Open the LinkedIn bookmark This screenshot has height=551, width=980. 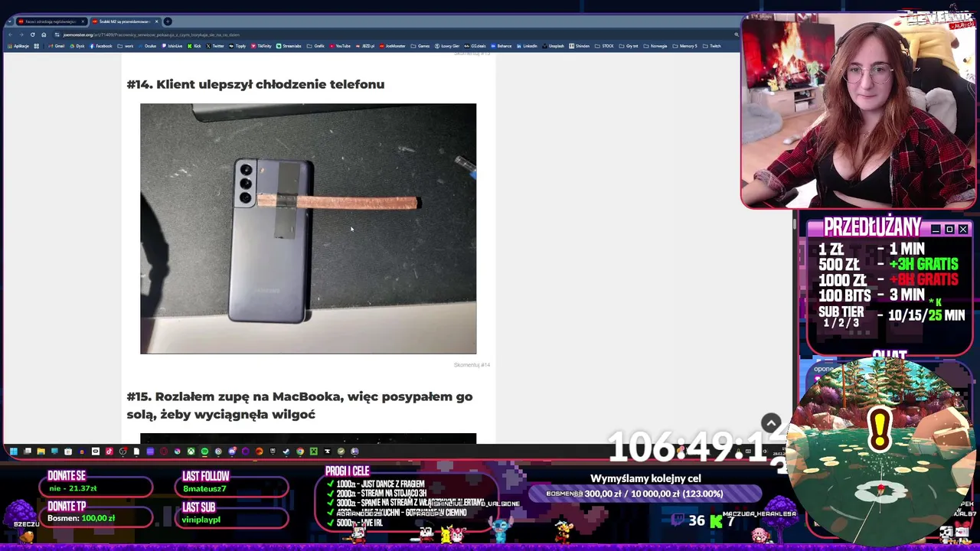(x=528, y=46)
